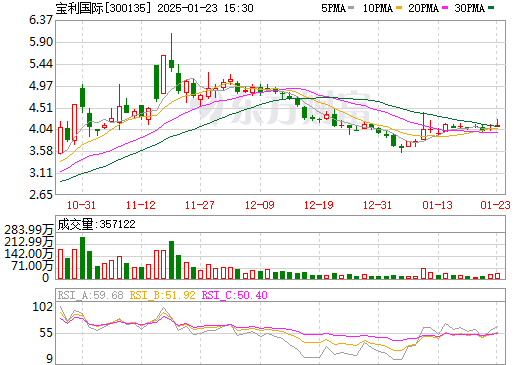Click the 4.97 price axis label
The height and width of the screenshot is (365, 520).
[41, 86]
